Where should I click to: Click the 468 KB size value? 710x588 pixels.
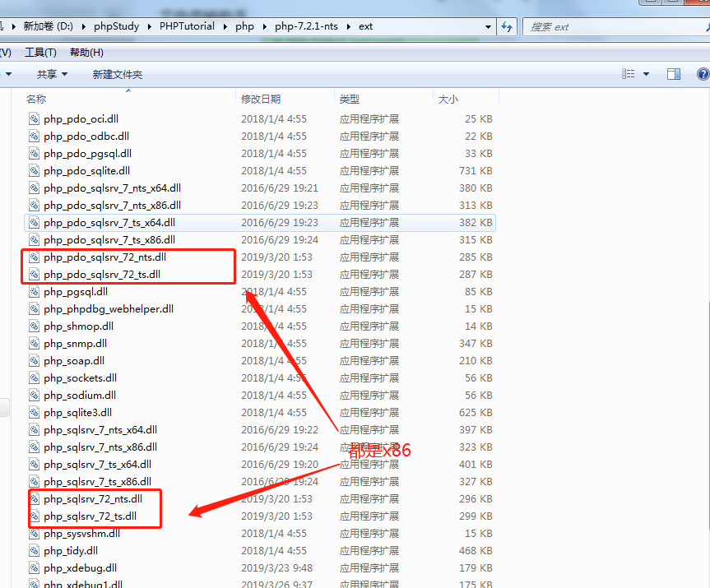point(476,551)
